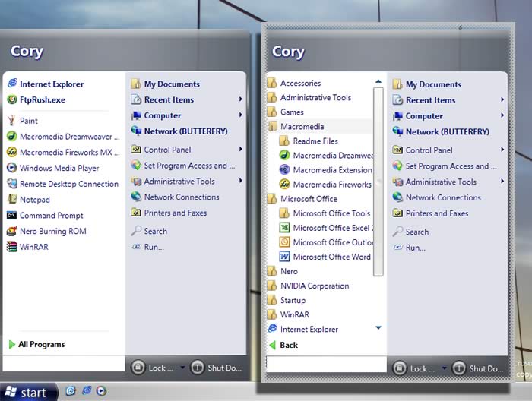Expand Administrative Tools submenu in right menu
Screen dimensions: 532x401
502,182
